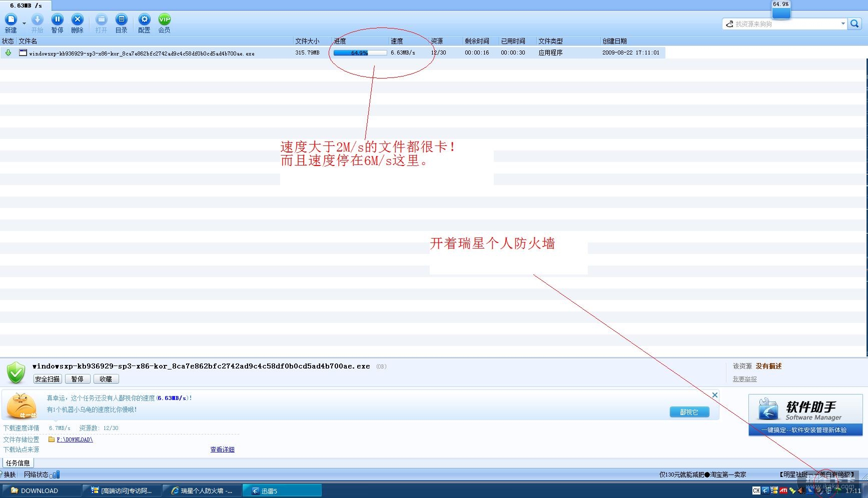Click the green VIP 会员 icon
Viewport: 868px width, 498px height.
[165, 20]
